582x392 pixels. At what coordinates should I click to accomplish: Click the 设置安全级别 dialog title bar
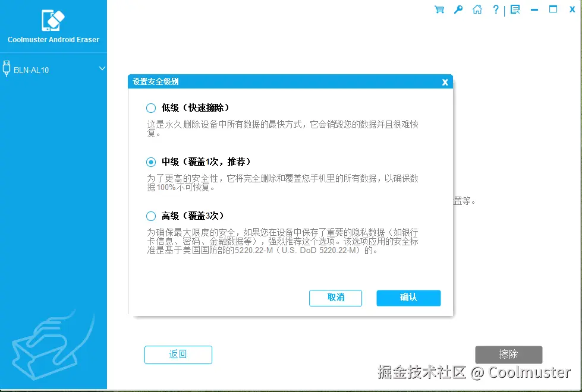(x=268, y=81)
